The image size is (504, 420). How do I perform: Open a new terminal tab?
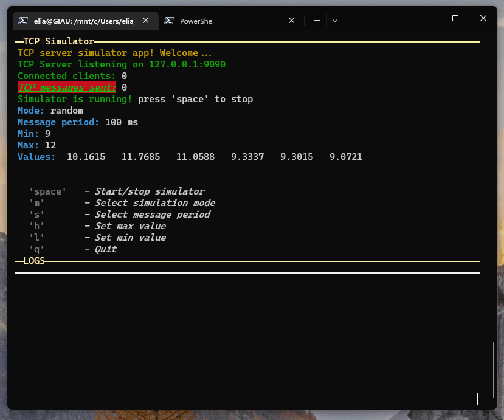(x=317, y=21)
